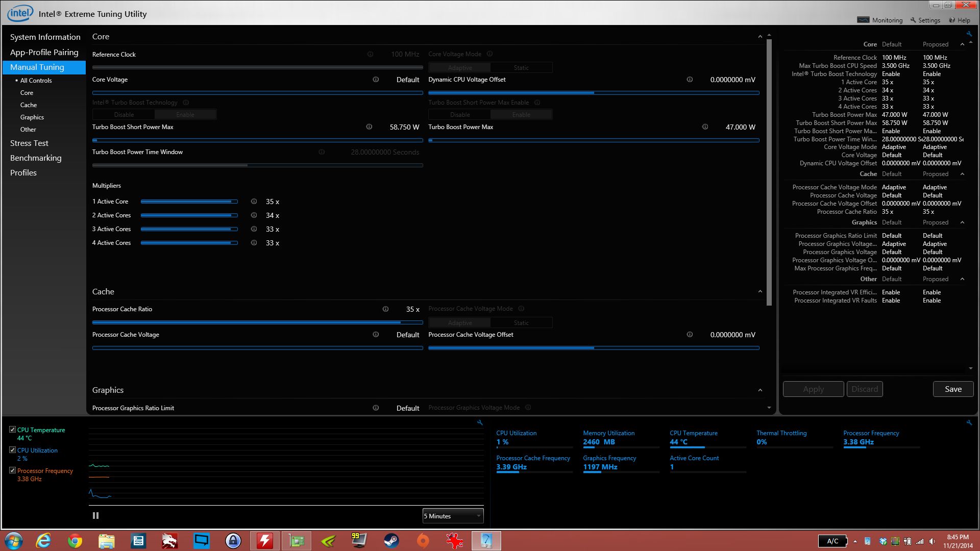980x551 pixels.
Task: Open the Monitoring view
Action: point(880,20)
